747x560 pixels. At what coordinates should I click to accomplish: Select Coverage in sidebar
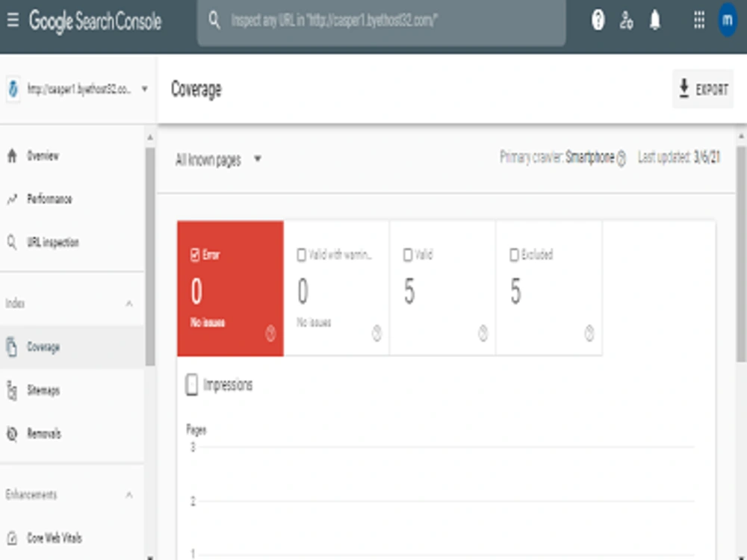pyautogui.click(x=72, y=346)
